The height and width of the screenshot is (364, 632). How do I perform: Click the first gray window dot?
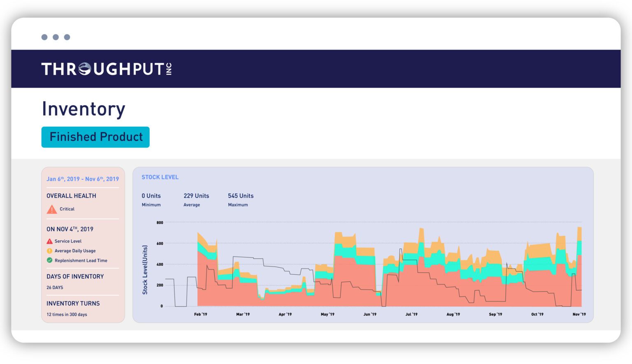click(44, 37)
